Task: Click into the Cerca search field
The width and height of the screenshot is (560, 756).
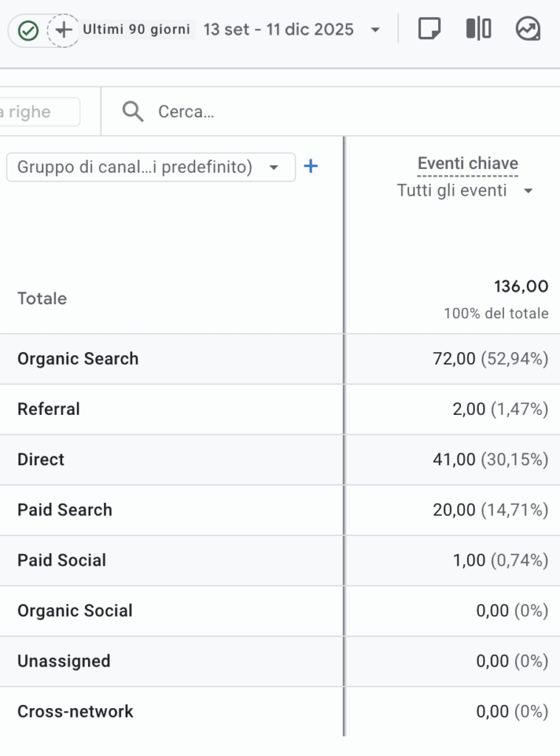Action: tap(296, 112)
